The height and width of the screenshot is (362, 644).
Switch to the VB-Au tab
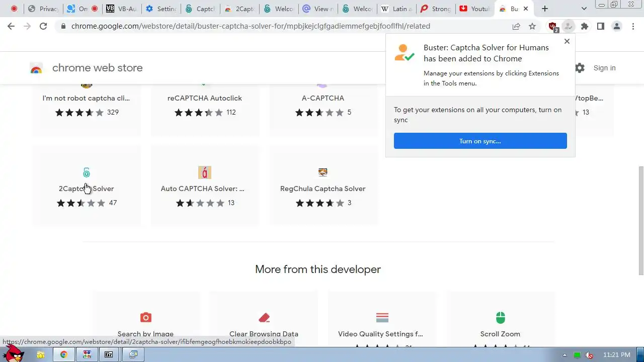pos(121,9)
